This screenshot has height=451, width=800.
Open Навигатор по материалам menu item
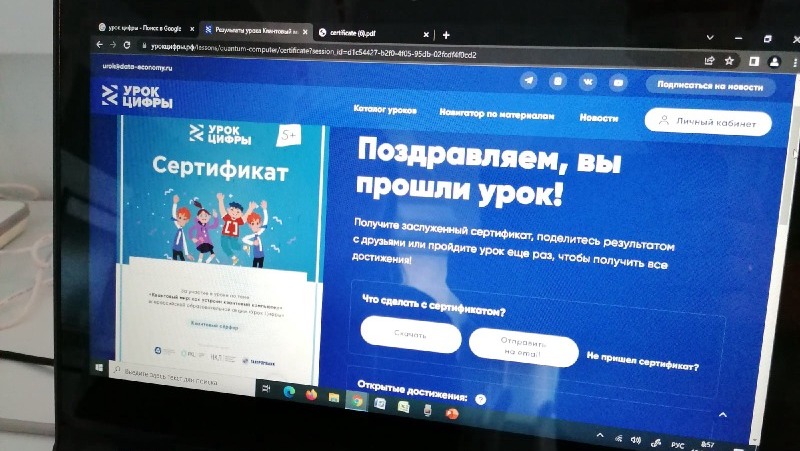(x=496, y=114)
